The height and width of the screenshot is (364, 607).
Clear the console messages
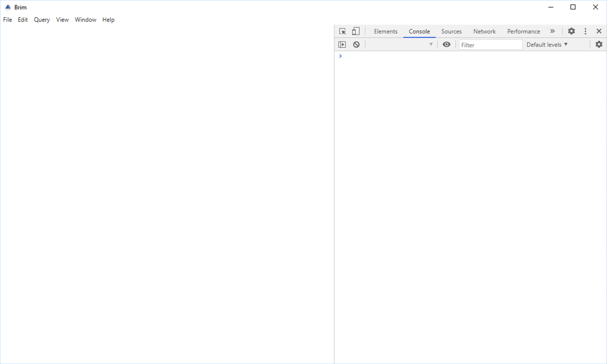tap(356, 44)
